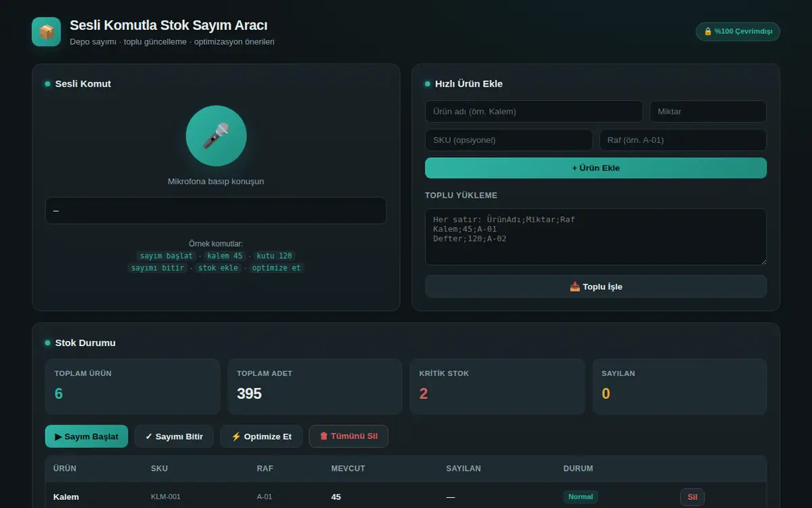Click the 'kutu 120' example command
Viewport: 812px width, 508px height.
point(274,256)
